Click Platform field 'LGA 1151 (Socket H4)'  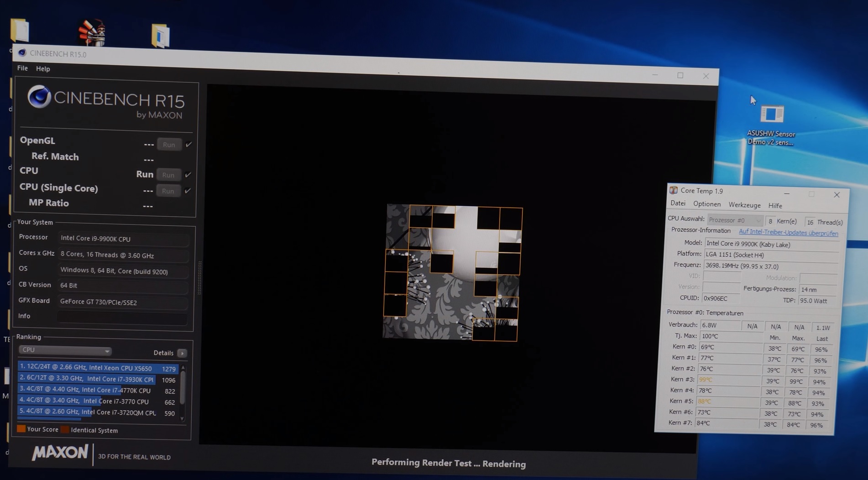[x=772, y=255]
